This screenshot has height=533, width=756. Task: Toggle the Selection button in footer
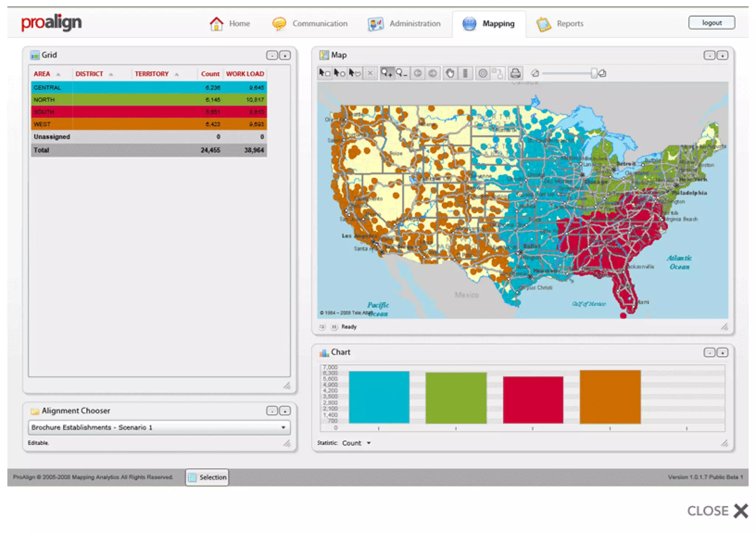point(207,477)
